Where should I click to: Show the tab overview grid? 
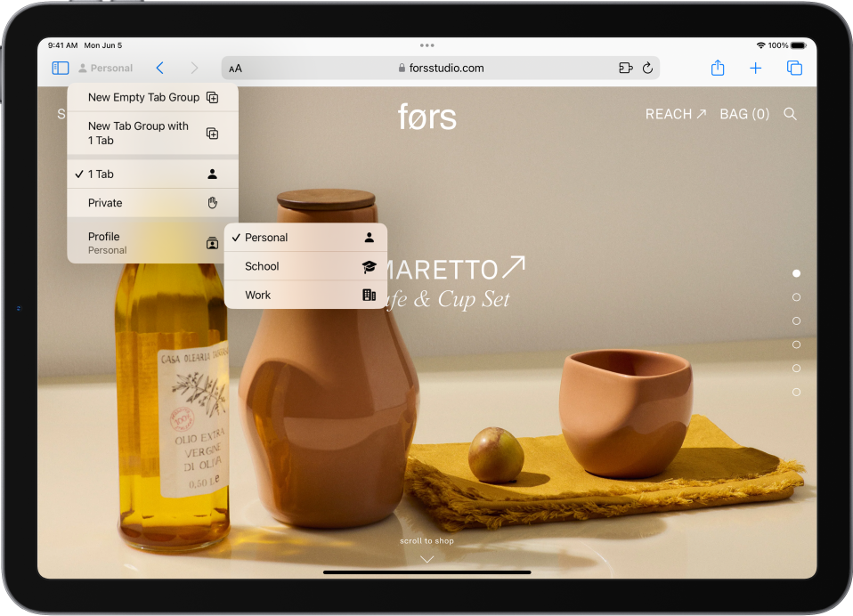coord(793,68)
